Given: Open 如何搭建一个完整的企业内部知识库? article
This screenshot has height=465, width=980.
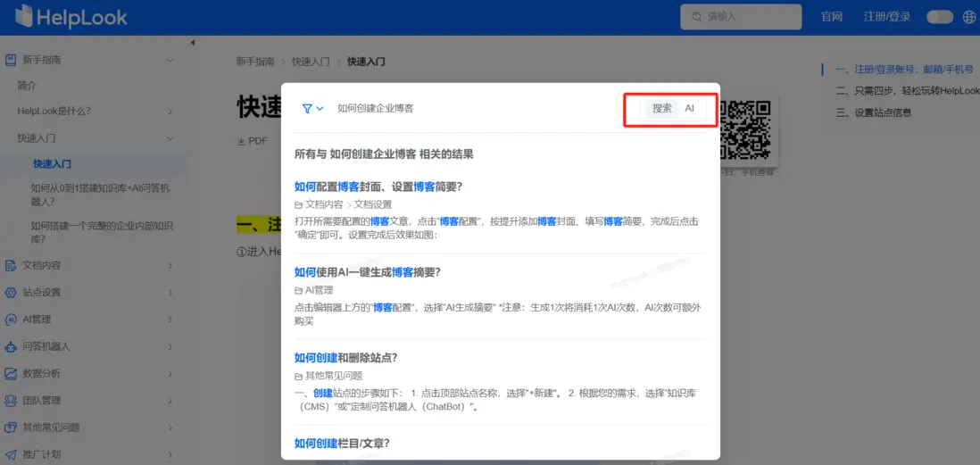Looking at the screenshot, I should pyautogui.click(x=102, y=232).
